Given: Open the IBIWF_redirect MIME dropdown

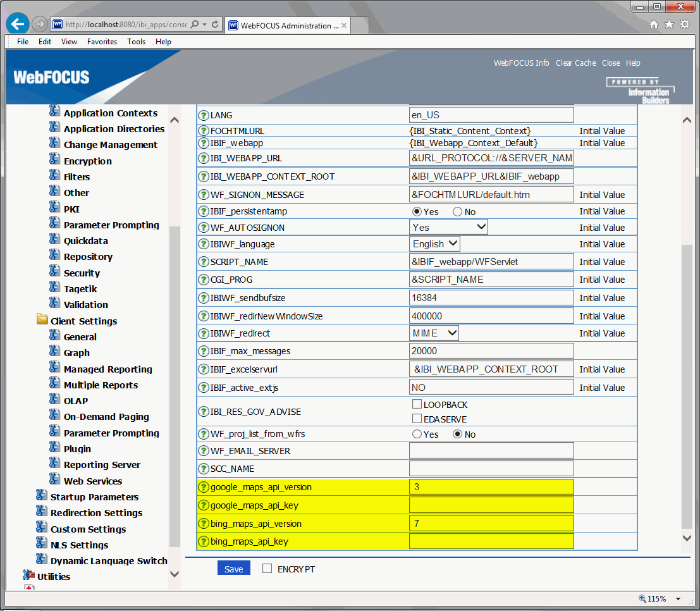Looking at the screenshot, I should pyautogui.click(x=434, y=333).
